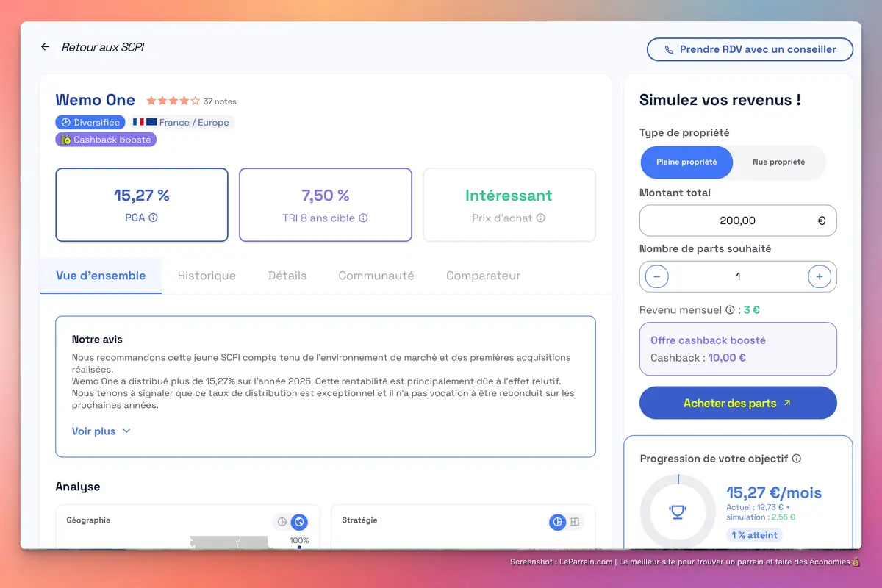Image resolution: width=882 pixels, height=588 pixels.
Task: Increase number of parts with plus
Action: [x=820, y=277]
